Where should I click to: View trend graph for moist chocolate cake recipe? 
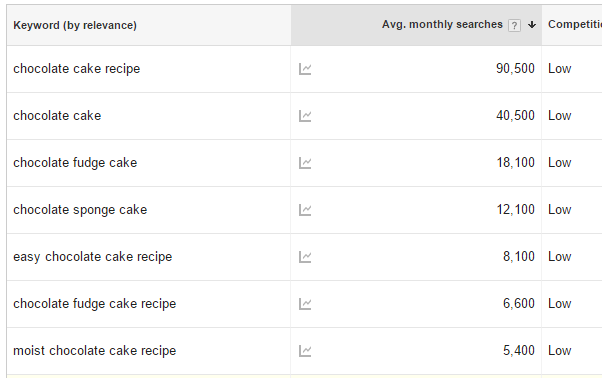coord(305,351)
